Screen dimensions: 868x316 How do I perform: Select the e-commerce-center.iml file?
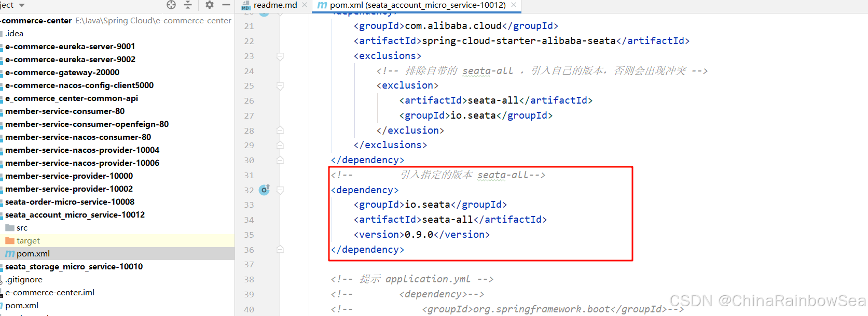point(50,293)
